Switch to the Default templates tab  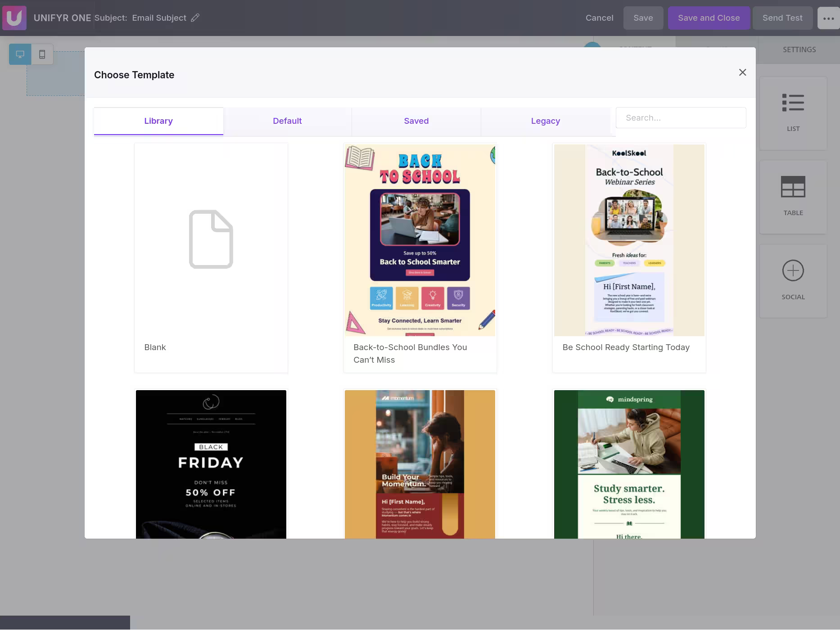click(287, 121)
